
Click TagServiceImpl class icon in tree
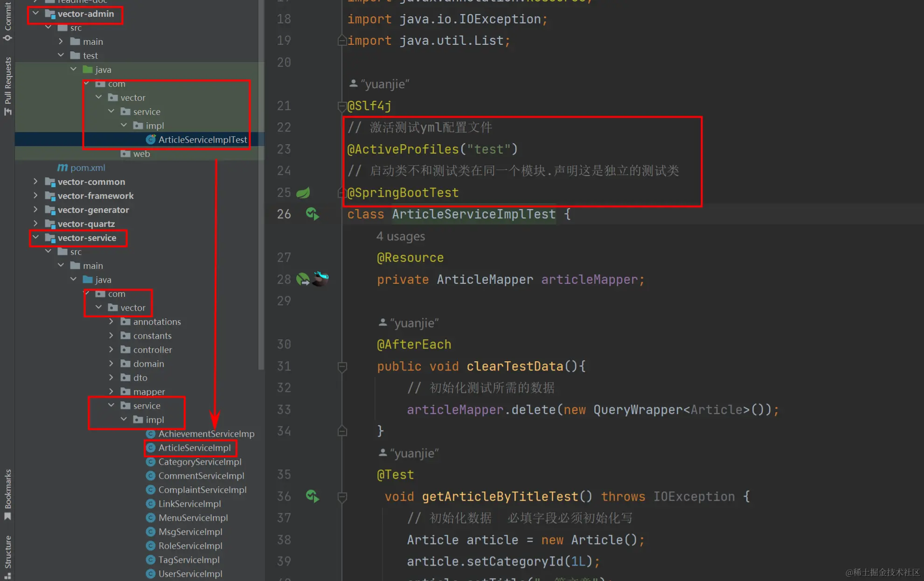click(151, 560)
